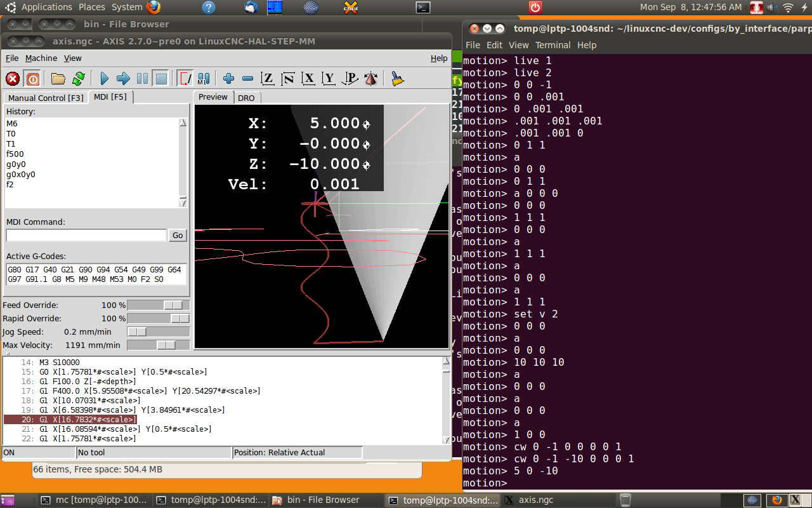
Task: Open the help question mark launcher
Action: point(209,8)
